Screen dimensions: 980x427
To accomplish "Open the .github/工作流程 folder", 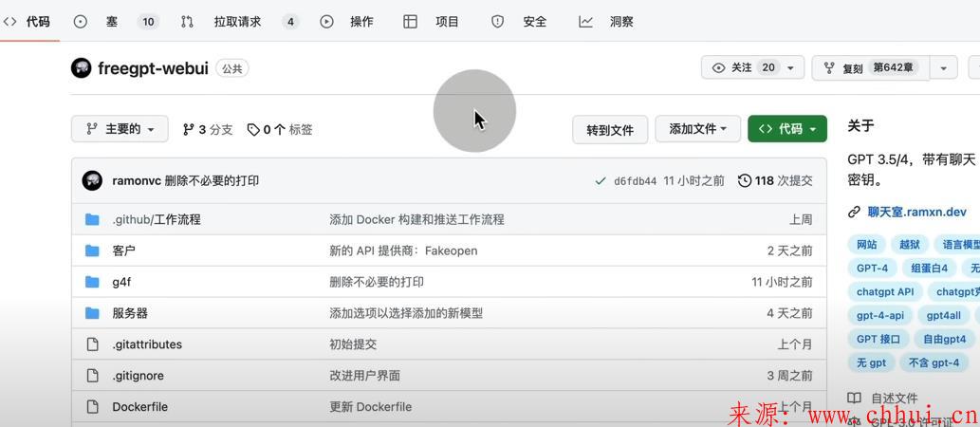I will (157, 219).
